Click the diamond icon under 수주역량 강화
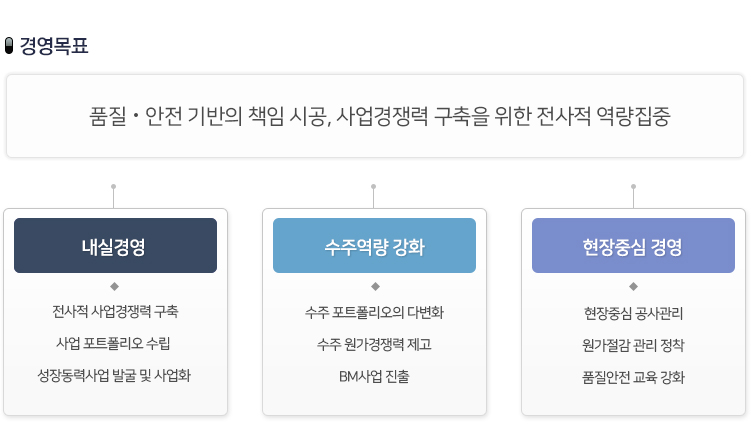The height and width of the screenshot is (432, 751). point(374,287)
